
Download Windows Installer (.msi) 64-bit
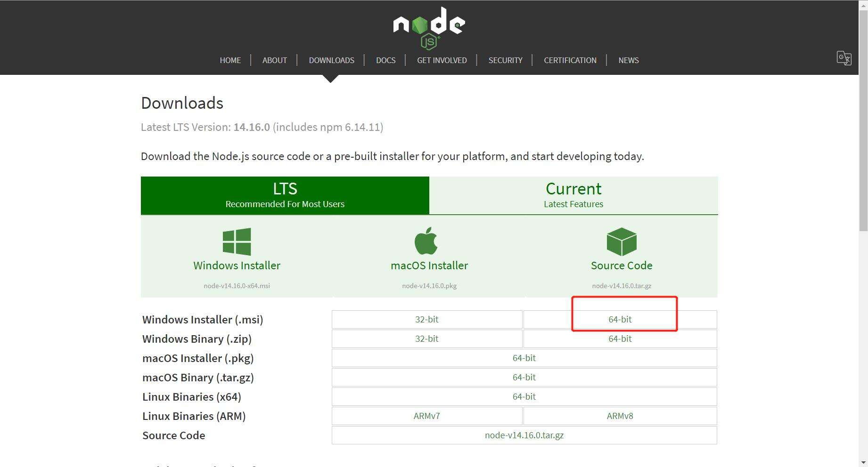pyautogui.click(x=620, y=319)
